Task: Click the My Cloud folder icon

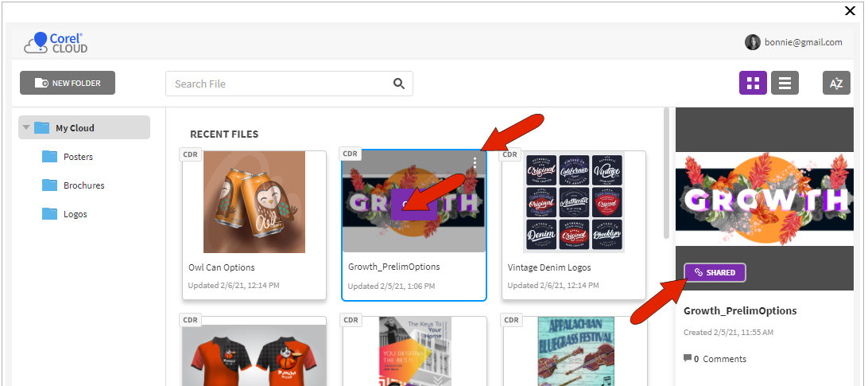Action: click(41, 127)
